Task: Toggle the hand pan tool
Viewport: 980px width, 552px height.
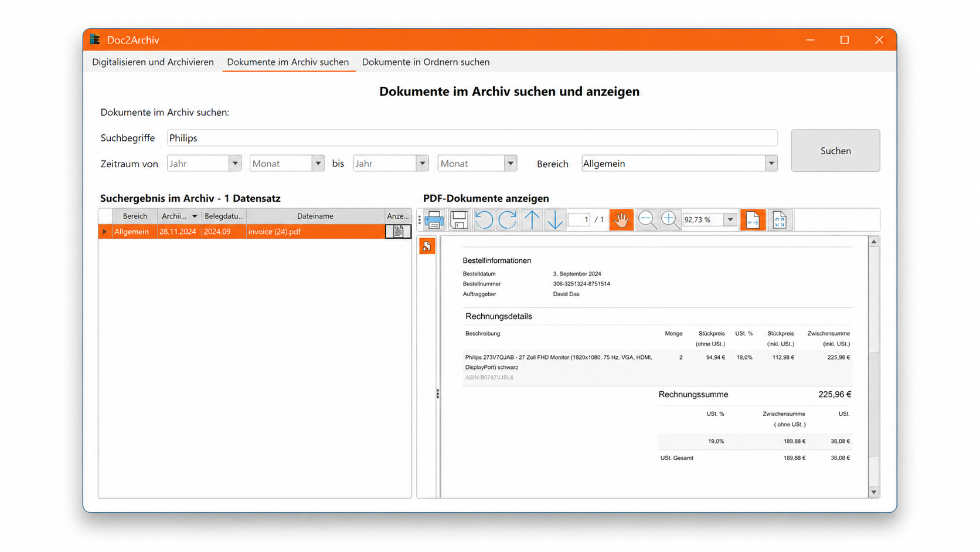Action: pyautogui.click(x=621, y=220)
